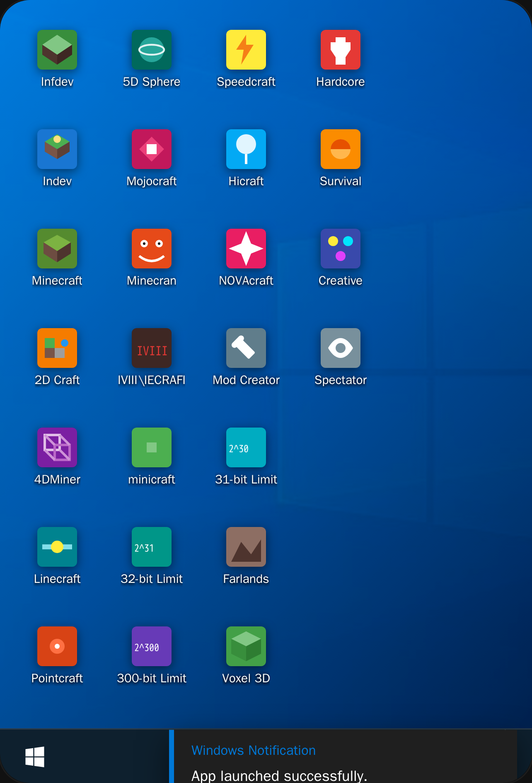Launch the 32-bit Limit icon

[152, 547]
